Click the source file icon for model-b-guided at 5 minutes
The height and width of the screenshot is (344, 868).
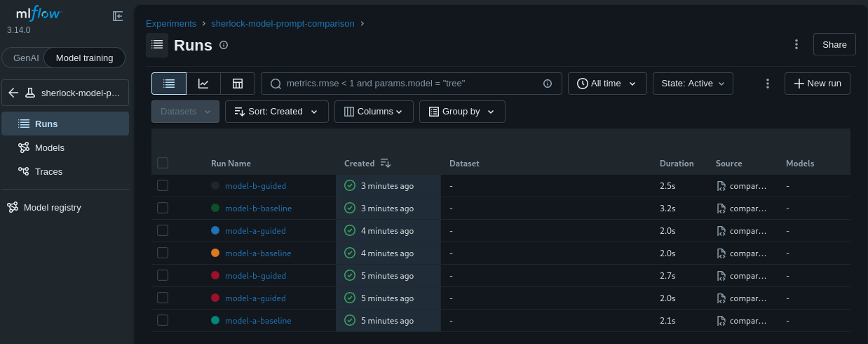721,276
